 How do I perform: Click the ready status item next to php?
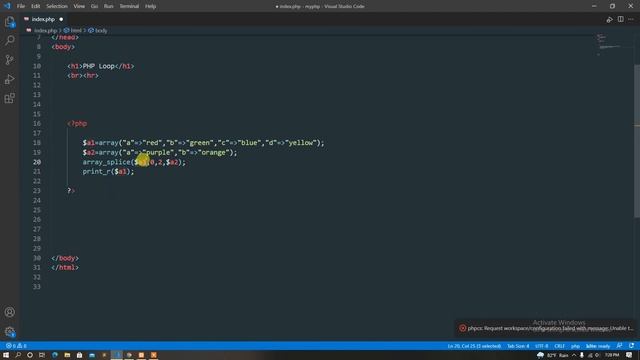pyautogui.click(x=598, y=346)
